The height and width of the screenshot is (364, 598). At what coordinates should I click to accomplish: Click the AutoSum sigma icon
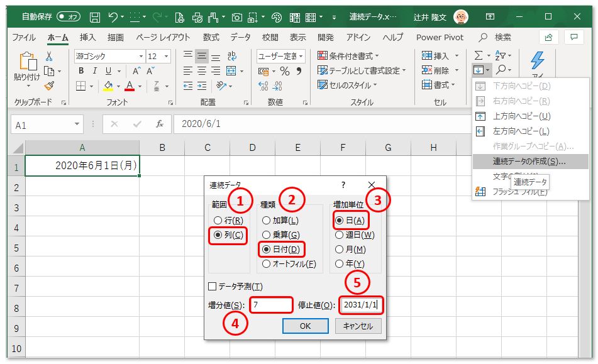(479, 56)
